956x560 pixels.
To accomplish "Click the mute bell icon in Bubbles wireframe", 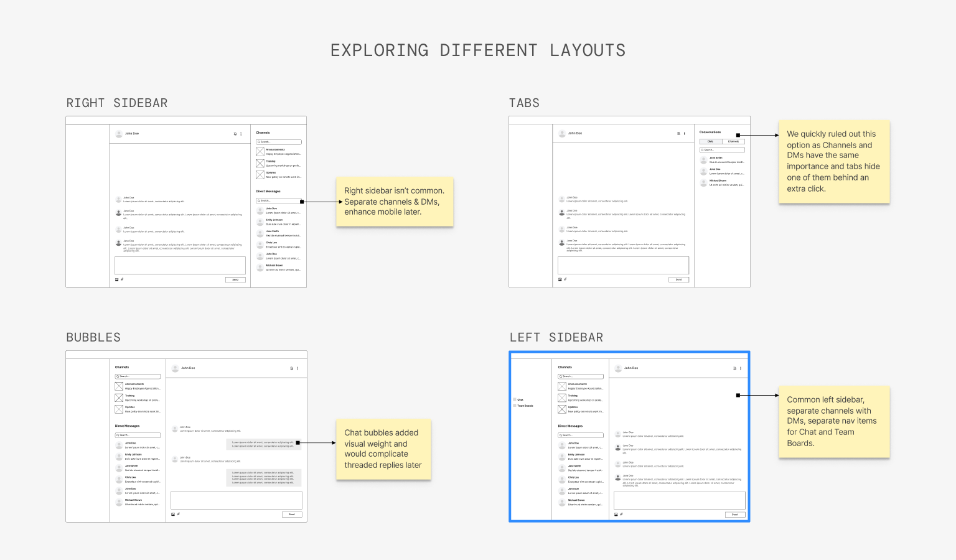I will pyautogui.click(x=291, y=368).
